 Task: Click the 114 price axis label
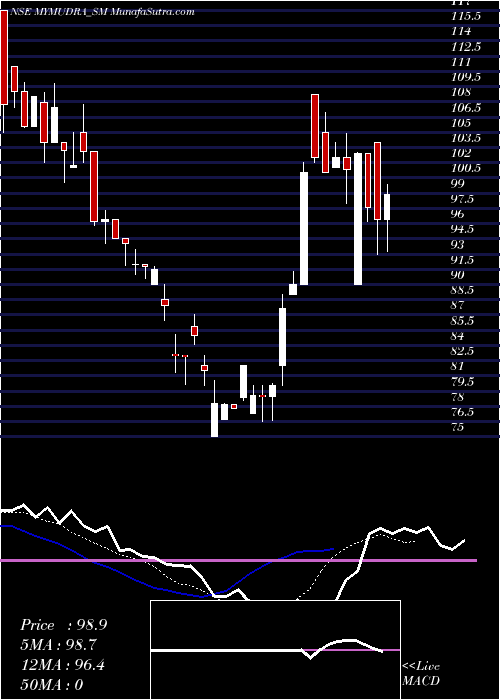[461, 31]
